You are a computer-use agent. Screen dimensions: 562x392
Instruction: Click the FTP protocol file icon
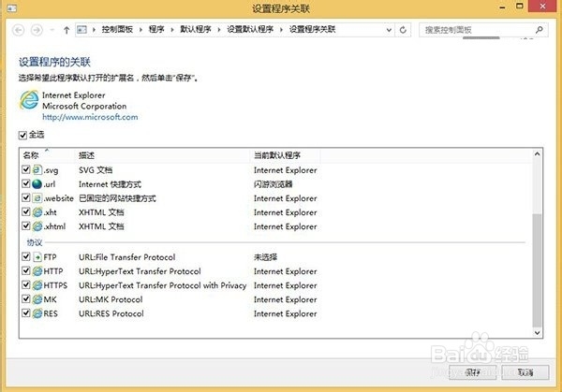pos(37,257)
